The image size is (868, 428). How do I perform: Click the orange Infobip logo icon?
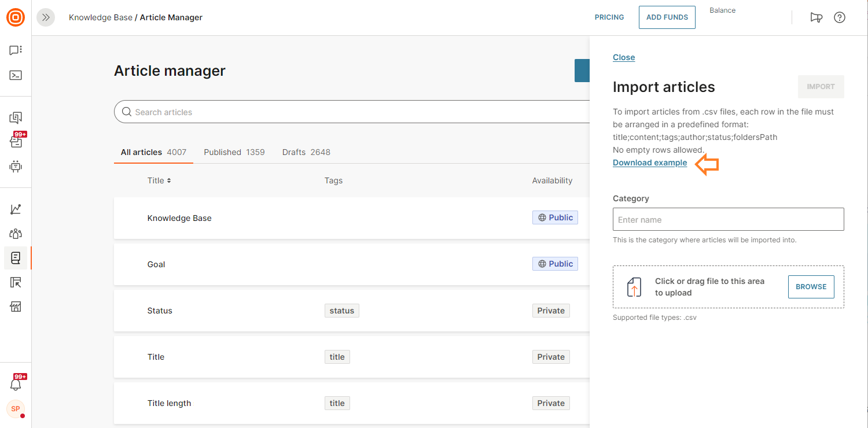[x=16, y=17]
